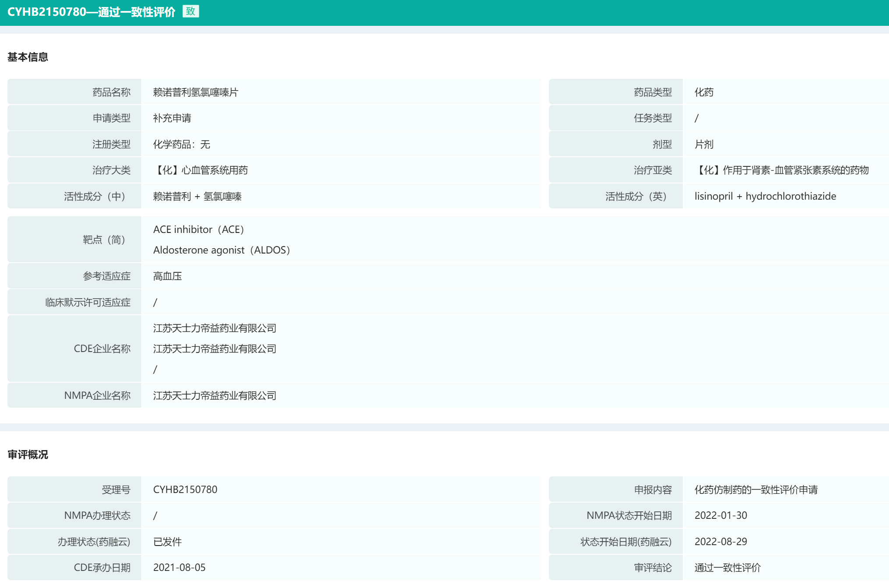Click the drug name 赖诺普利氢氯噻嗪片
Image resolution: width=889 pixels, height=588 pixels.
coord(195,92)
